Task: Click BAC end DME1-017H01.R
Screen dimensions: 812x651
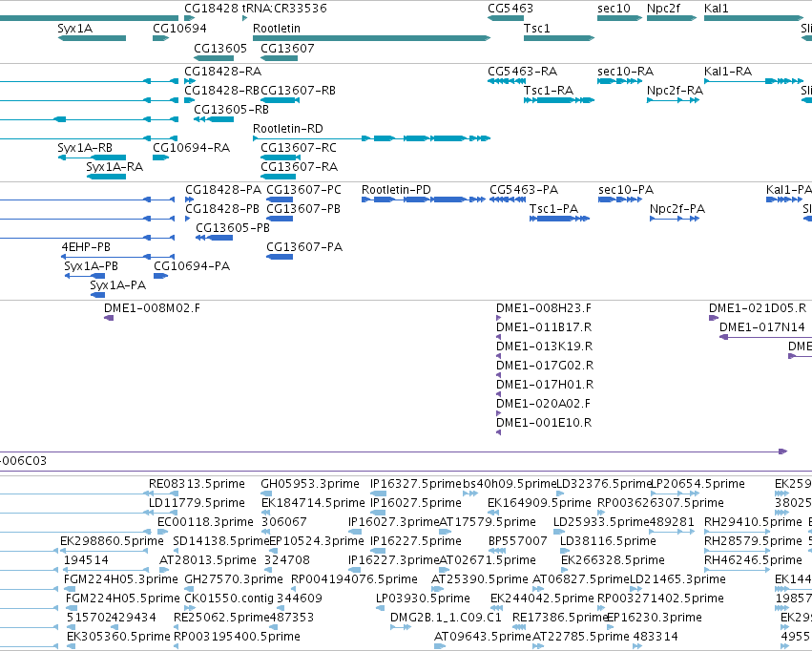Action: pyautogui.click(x=545, y=385)
